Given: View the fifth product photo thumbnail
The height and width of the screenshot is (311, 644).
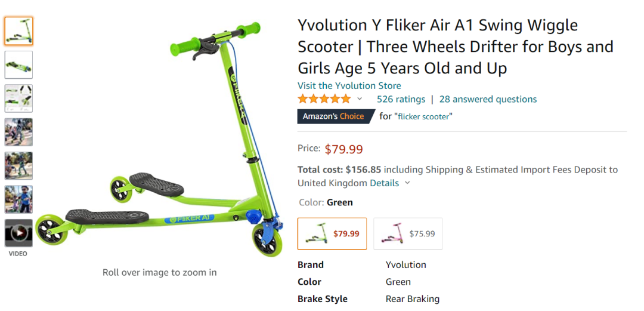Looking at the screenshot, I should click(x=18, y=165).
